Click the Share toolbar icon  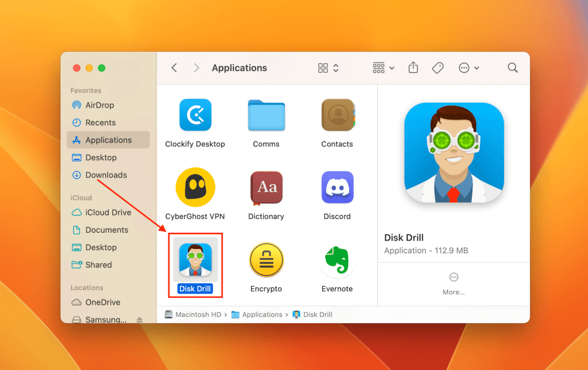click(x=413, y=68)
